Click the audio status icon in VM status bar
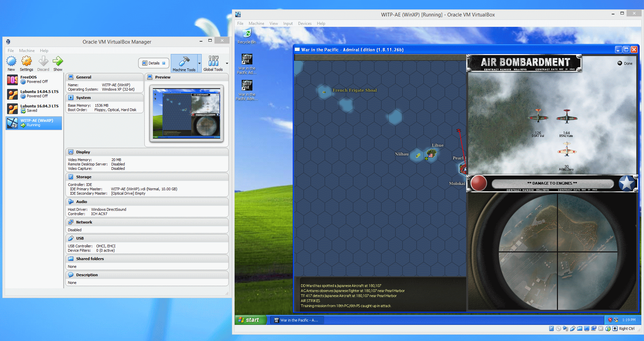 (x=565, y=329)
